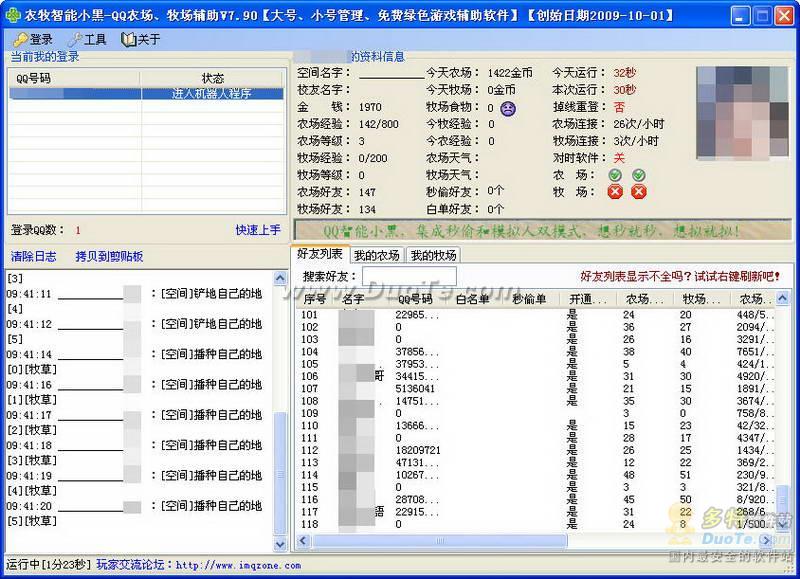Click the book icon for 关于
Screen dimensions: 800x579
(x=128, y=39)
